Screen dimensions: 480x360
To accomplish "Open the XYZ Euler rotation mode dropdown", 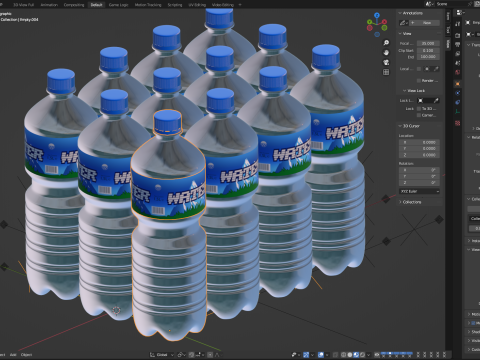I will pos(419,191).
